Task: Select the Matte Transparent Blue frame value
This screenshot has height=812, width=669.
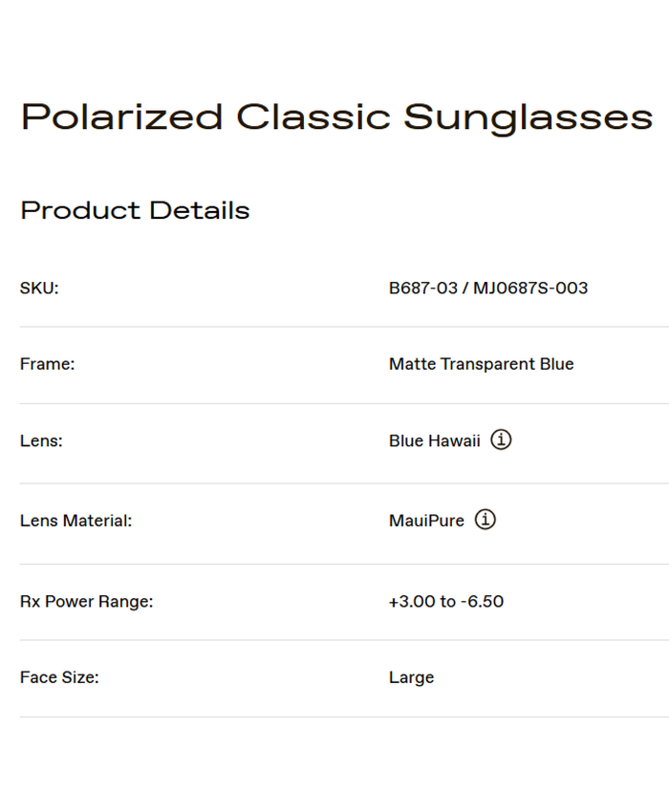Action: (x=481, y=364)
